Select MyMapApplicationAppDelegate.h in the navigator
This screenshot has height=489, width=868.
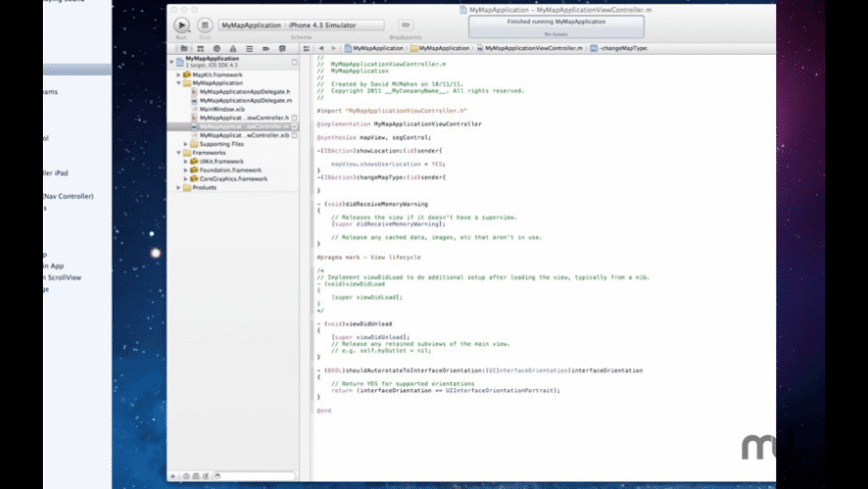click(244, 92)
